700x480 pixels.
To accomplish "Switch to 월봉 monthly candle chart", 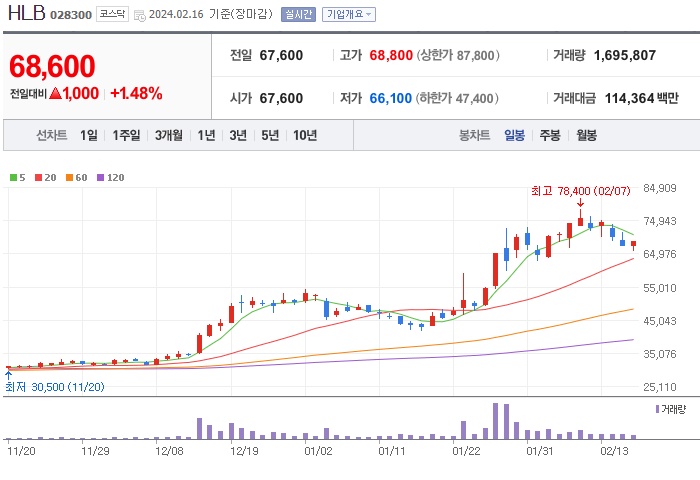I will point(586,135).
